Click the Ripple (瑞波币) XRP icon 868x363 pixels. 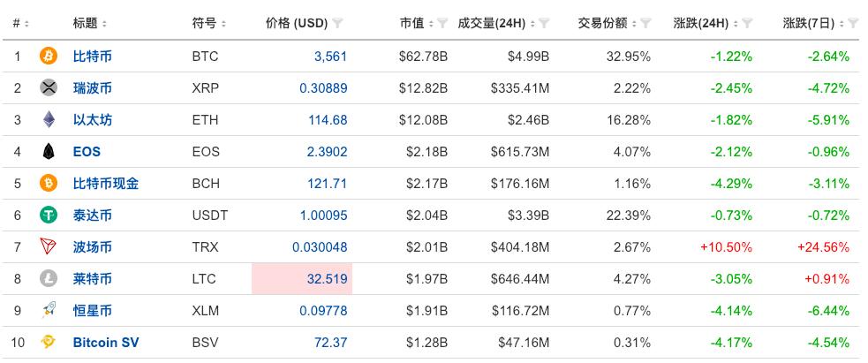(x=49, y=87)
